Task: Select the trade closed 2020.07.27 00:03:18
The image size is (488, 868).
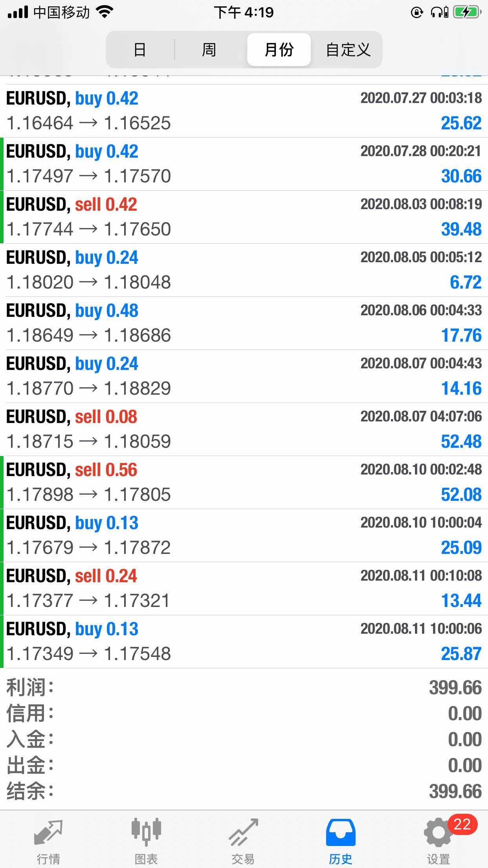Action: pos(244,111)
